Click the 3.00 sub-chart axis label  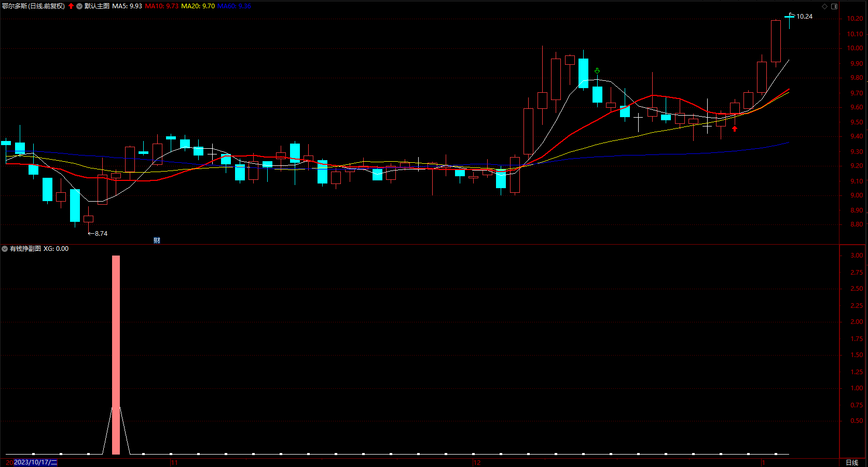point(857,256)
